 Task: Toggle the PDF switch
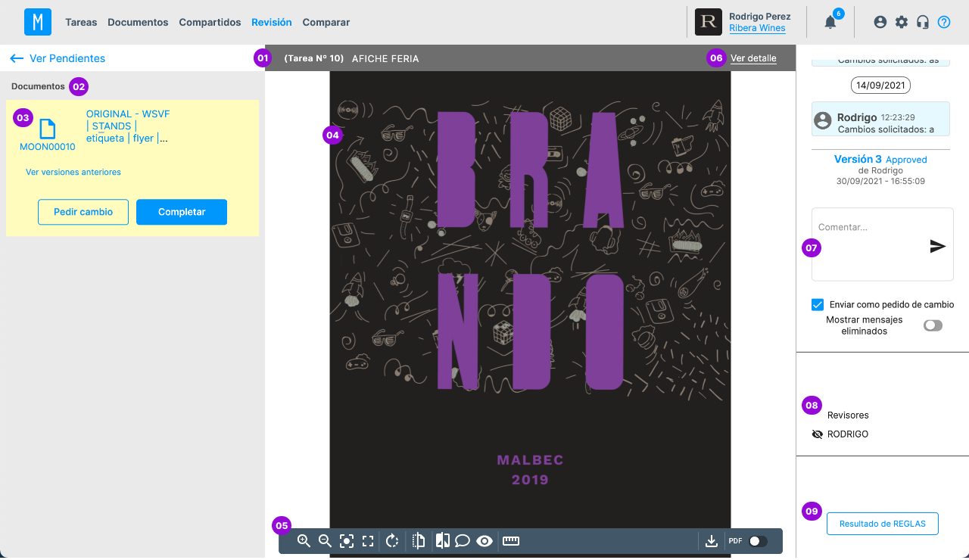coord(758,541)
